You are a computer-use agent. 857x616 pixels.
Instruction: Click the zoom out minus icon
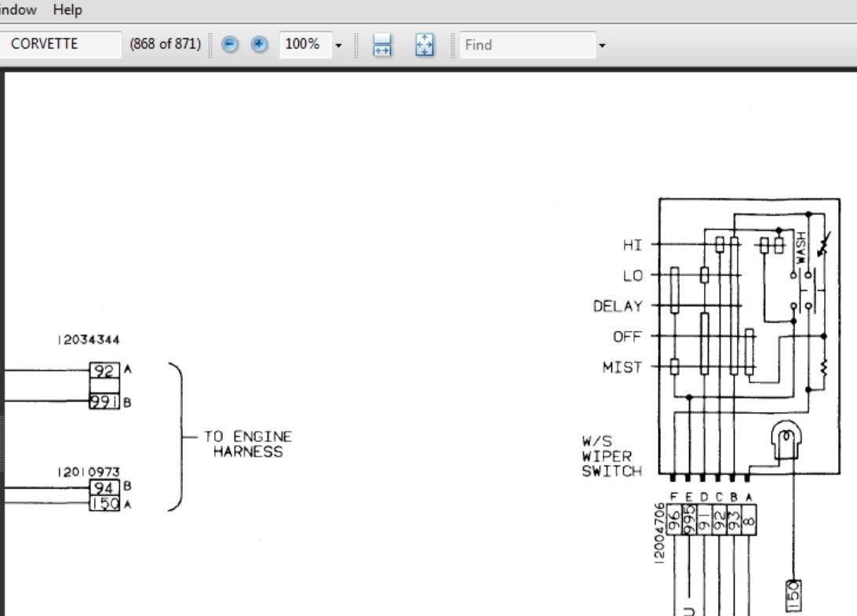[x=229, y=44]
